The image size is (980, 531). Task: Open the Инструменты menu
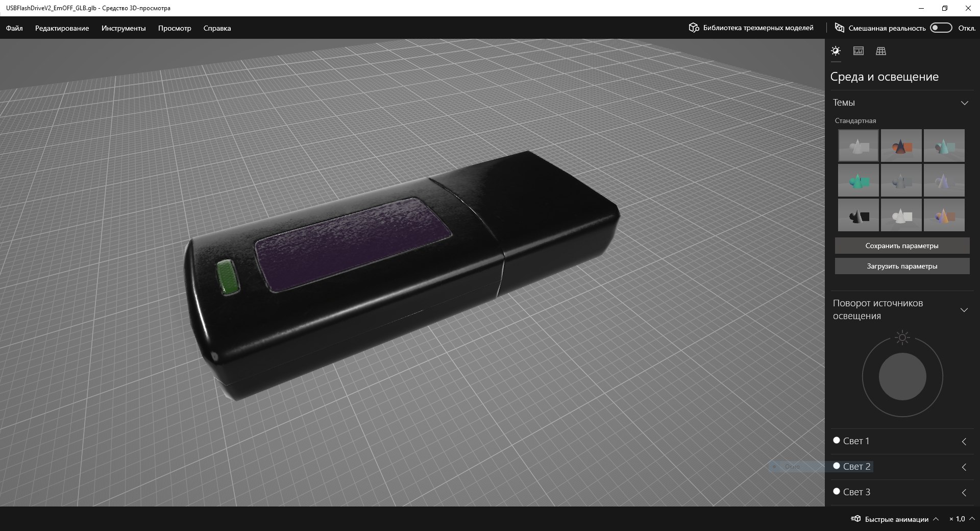(124, 28)
